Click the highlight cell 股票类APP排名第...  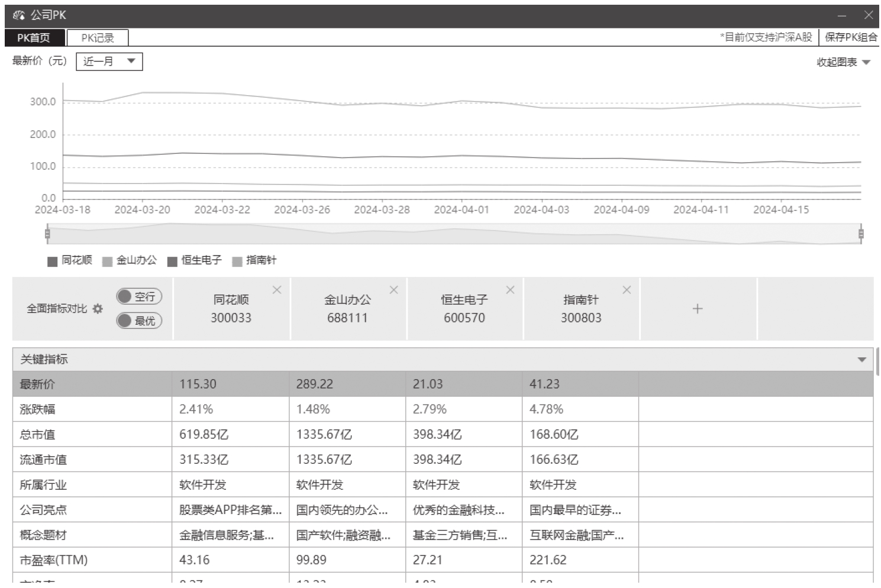(x=231, y=510)
